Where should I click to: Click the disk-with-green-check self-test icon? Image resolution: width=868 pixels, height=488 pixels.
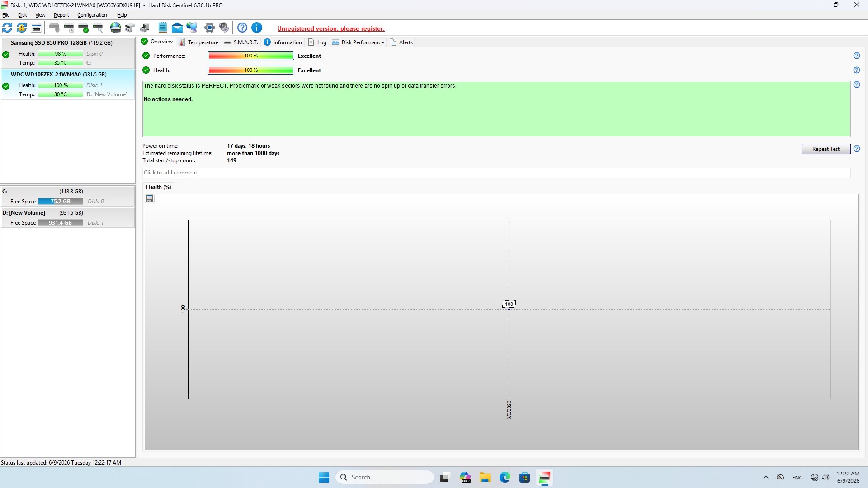[83, 28]
